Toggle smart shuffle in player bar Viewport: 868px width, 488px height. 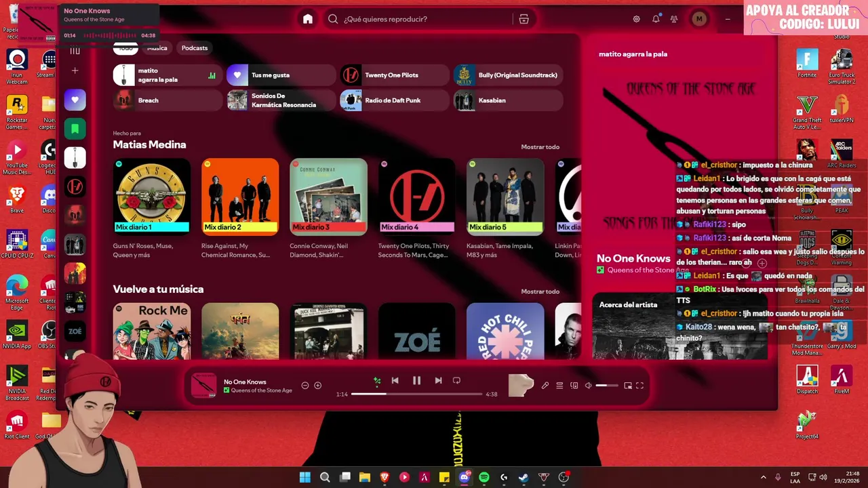click(x=377, y=381)
